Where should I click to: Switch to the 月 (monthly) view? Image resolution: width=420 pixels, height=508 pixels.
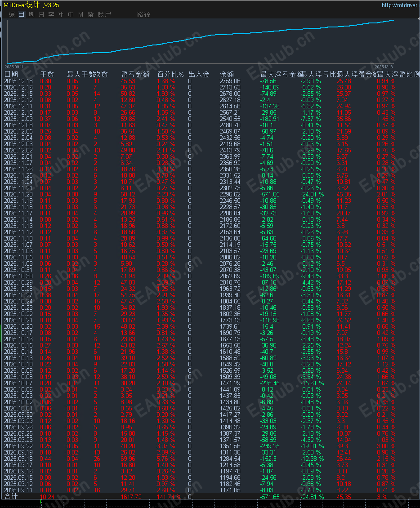pos(41,14)
